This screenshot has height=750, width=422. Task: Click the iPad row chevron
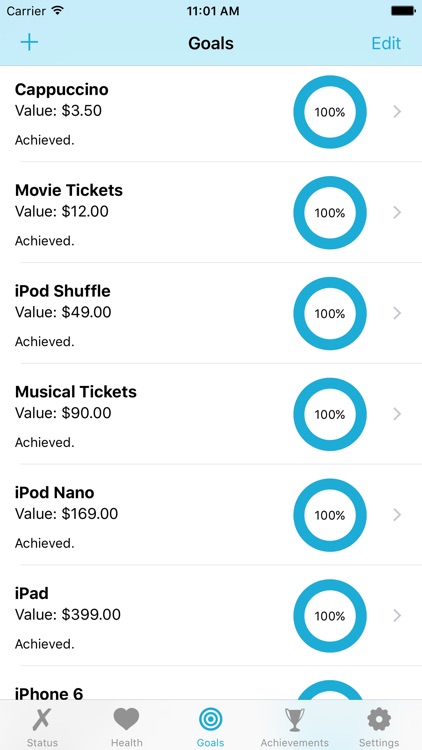point(397,616)
